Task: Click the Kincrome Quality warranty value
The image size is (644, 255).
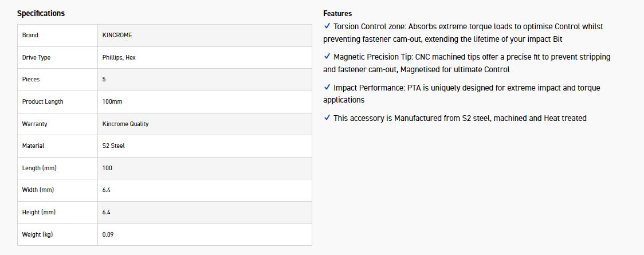Action: coord(125,124)
